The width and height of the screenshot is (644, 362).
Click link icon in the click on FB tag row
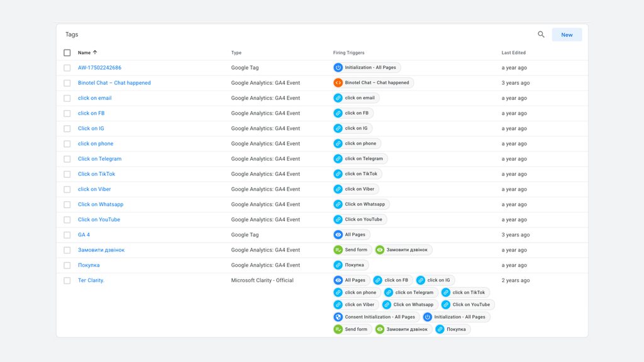[x=338, y=113]
